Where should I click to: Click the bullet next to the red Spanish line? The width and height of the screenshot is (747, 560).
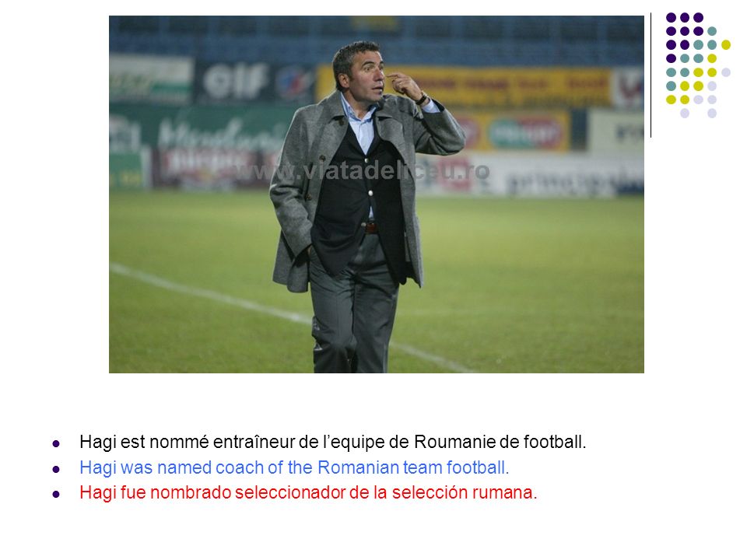pos(56,494)
